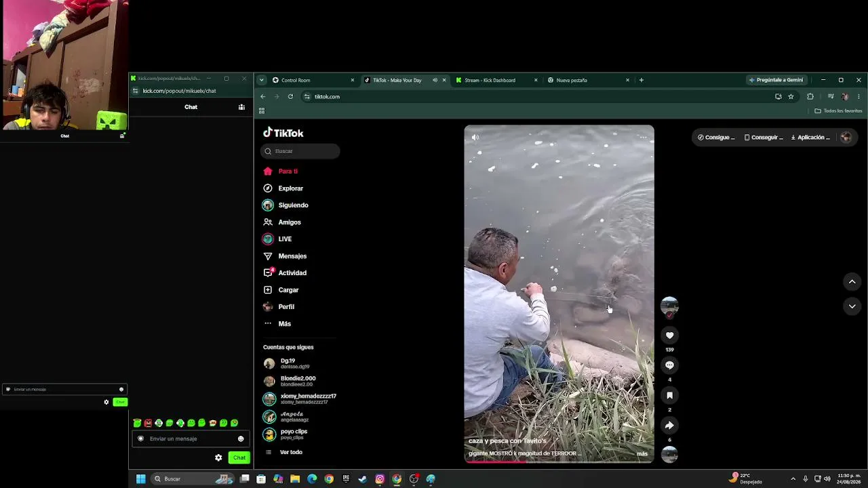868x488 pixels.
Task: Open the Chrome tab search dropdown
Action: point(262,80)
